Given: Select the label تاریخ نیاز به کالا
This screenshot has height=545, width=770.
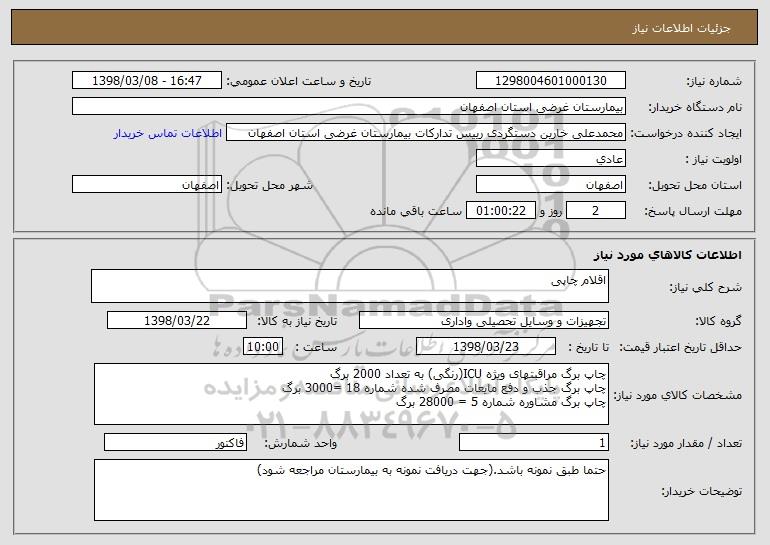Looking at the screenshot, I should click(297, 321).
